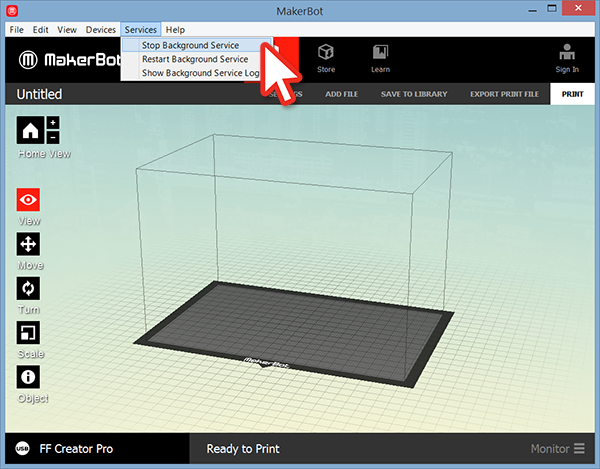600x469 pixels.
Task: Click the Ready to Print status
Action: pos(243,448)
